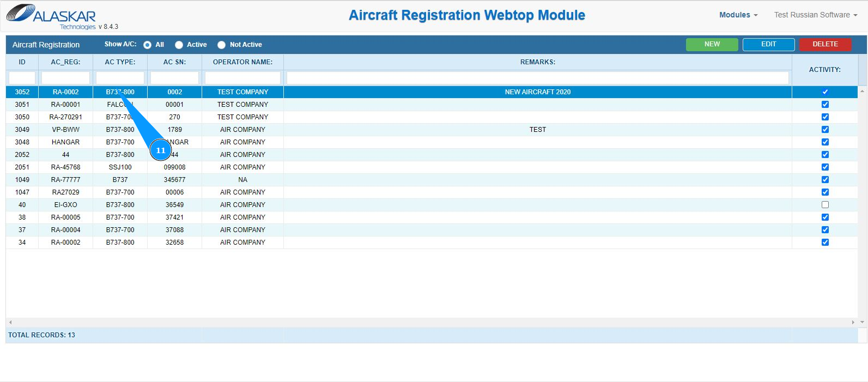Viewport: 868px width, 382px height.
Task: Select the All aircraft radio option
Action: pyautogui.click(x=147, y=45)
